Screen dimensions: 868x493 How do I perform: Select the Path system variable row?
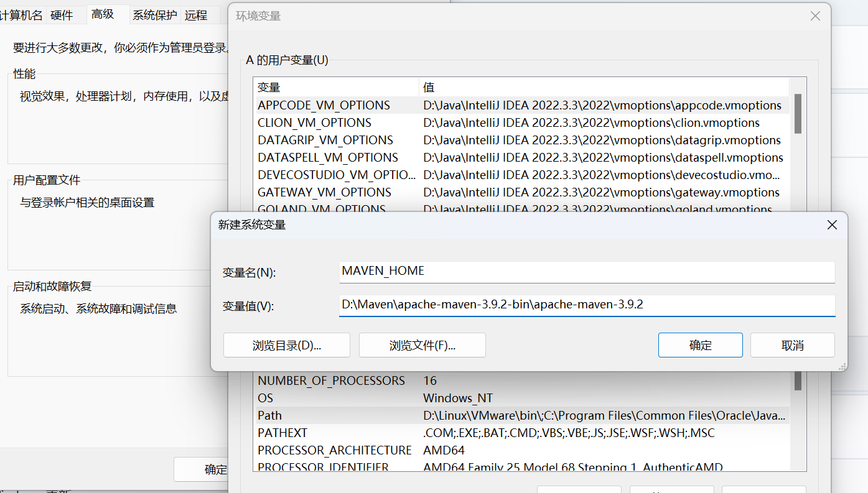523,415
